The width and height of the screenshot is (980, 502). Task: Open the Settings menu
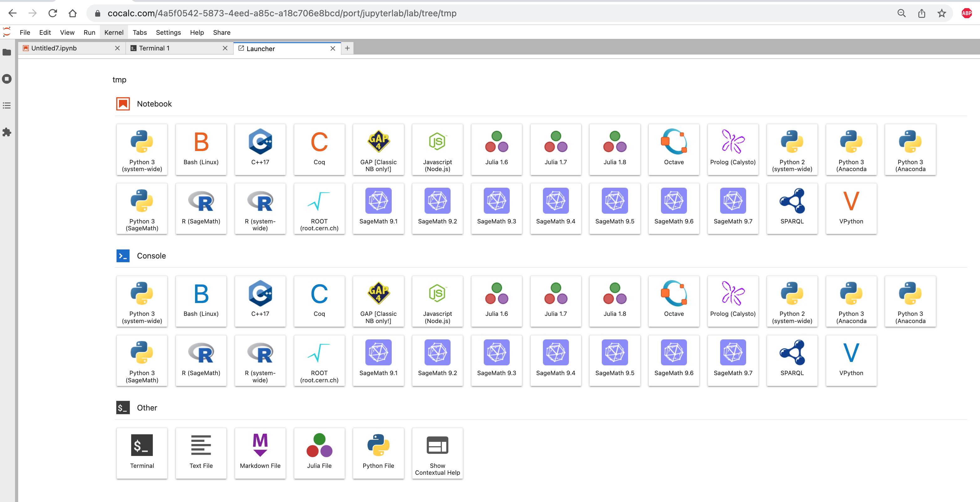[x=168, y=32]
